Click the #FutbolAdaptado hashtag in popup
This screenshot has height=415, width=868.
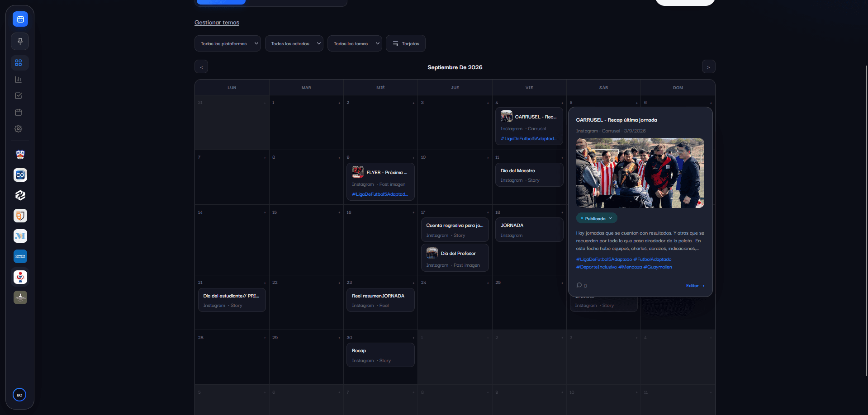pyautogui.click(x=652, y=259)
